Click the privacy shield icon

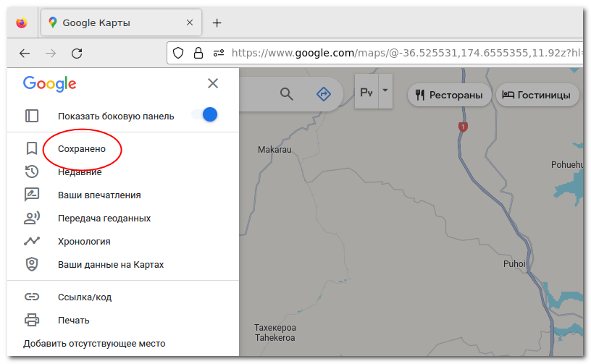click(32, 264)
